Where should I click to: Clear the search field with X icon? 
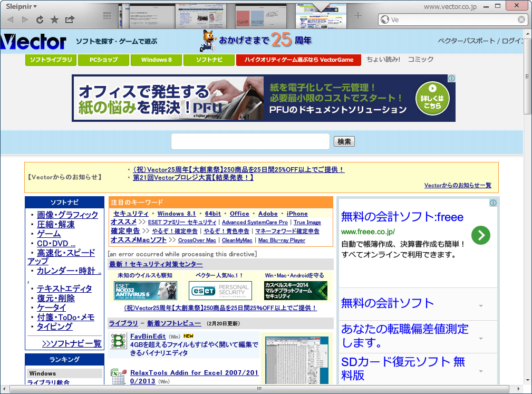click(x=521, y=20)
